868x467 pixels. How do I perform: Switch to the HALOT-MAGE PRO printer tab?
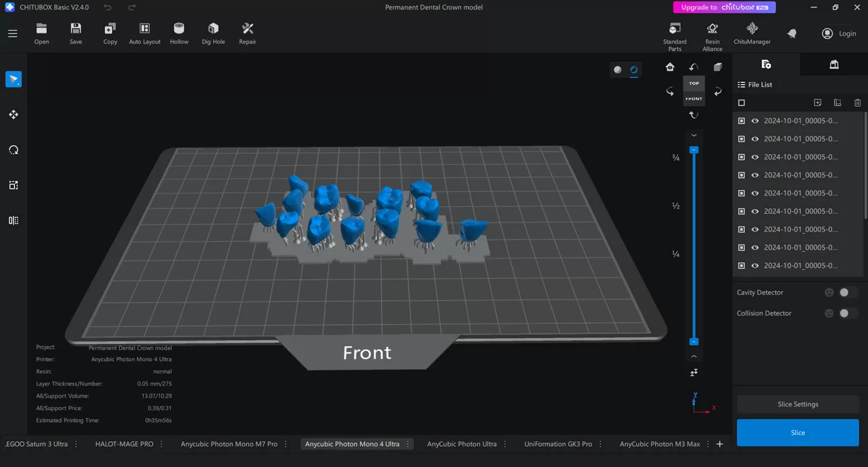[x=124, y=444]
